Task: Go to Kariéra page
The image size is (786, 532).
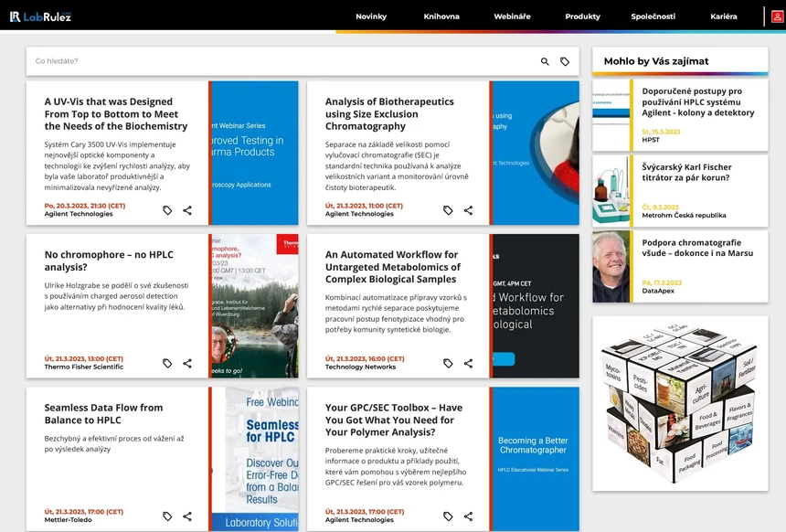Action: click(723, 16)
